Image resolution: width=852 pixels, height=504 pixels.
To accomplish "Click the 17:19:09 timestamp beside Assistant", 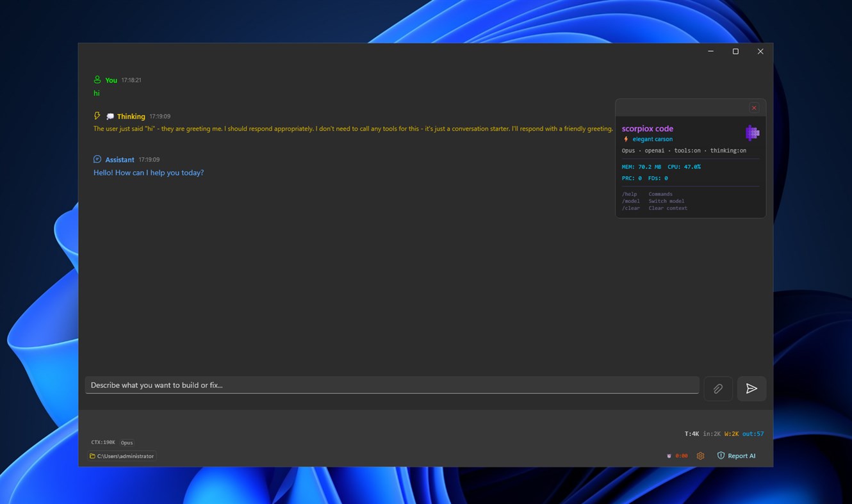I will [149, 159].
